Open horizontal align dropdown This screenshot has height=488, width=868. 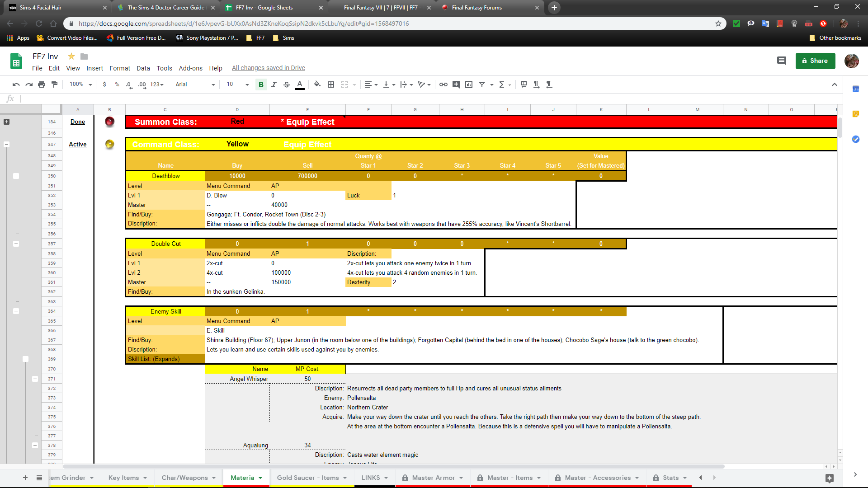[x=371, y=84]
